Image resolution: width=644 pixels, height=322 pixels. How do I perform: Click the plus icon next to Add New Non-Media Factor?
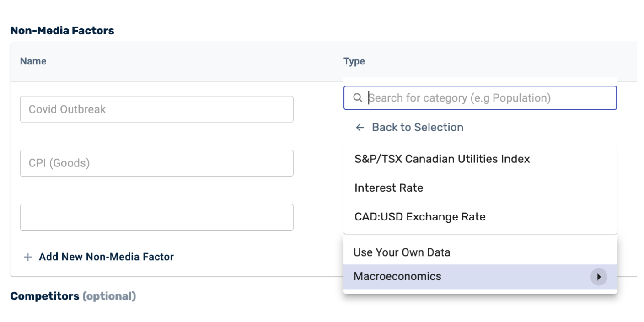click(x=27, y=257)
